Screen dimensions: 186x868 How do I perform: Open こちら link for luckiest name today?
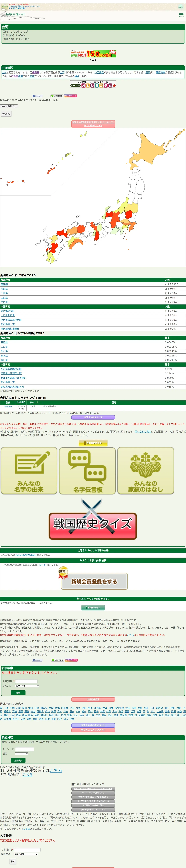(56, 770)
